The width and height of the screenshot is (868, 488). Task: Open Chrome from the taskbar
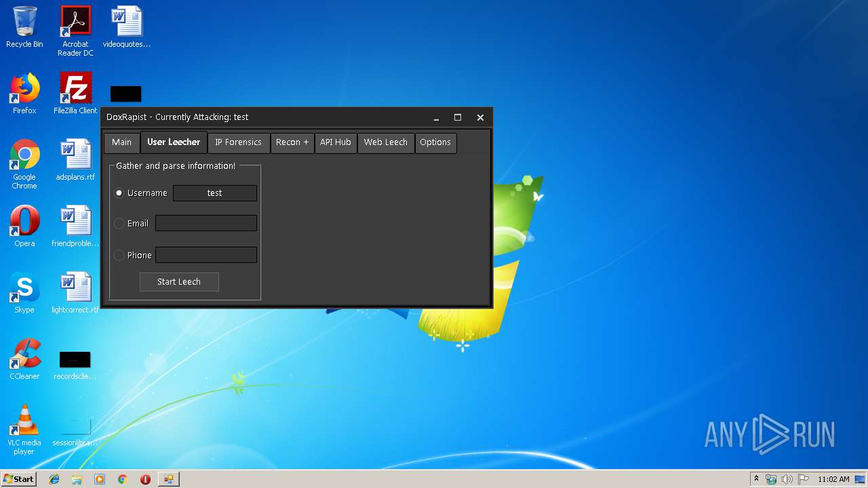(x=122, y=479)
